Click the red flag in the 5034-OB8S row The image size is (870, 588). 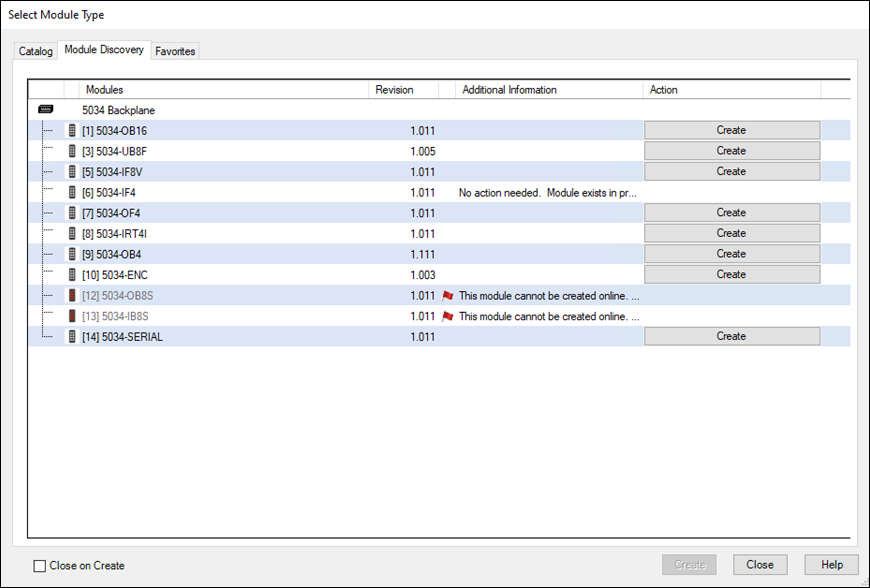[447, 296]
